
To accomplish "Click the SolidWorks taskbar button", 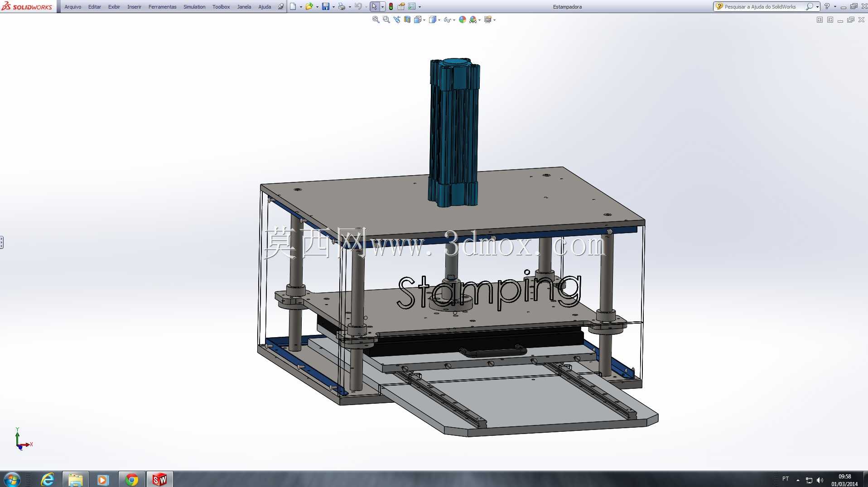I will click(x=159, y=479).
